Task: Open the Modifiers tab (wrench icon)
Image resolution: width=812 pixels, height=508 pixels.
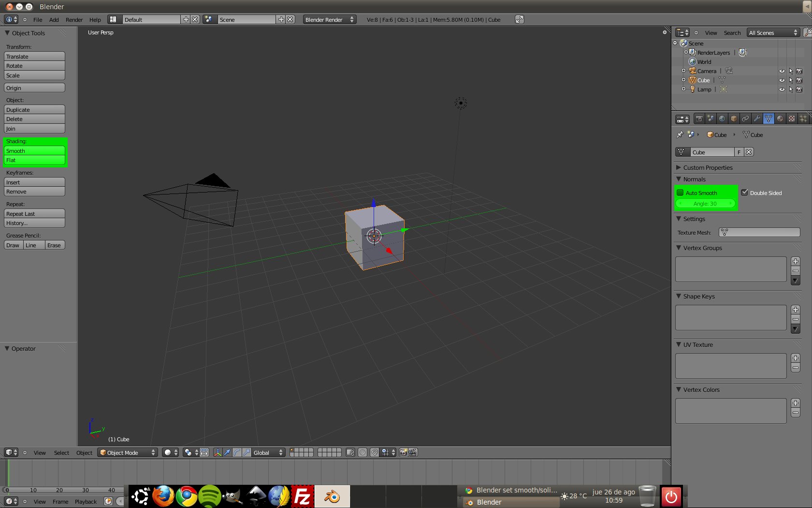Action: pyautogui.click(x=757, y=119)
